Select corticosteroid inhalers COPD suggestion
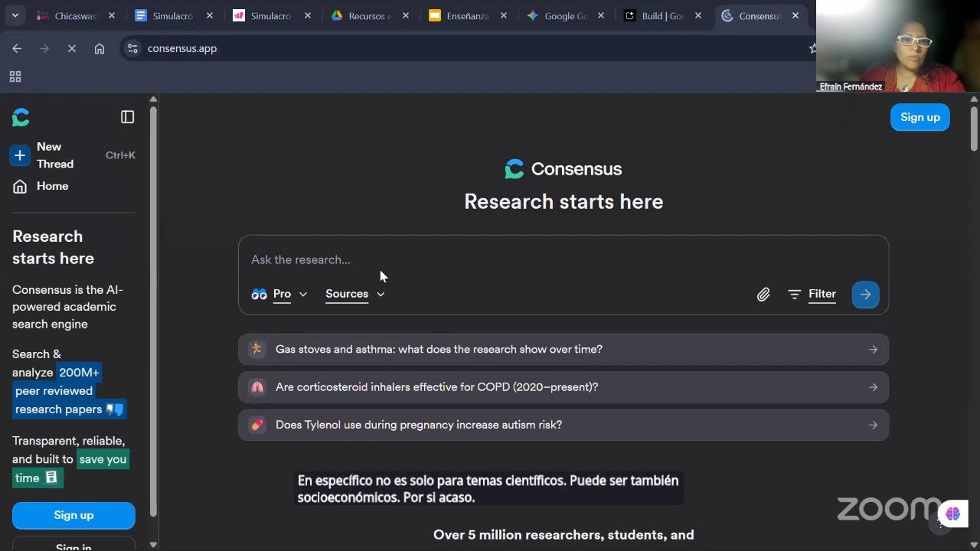This screenshot has width=980, height=551. tap(563, 387)
